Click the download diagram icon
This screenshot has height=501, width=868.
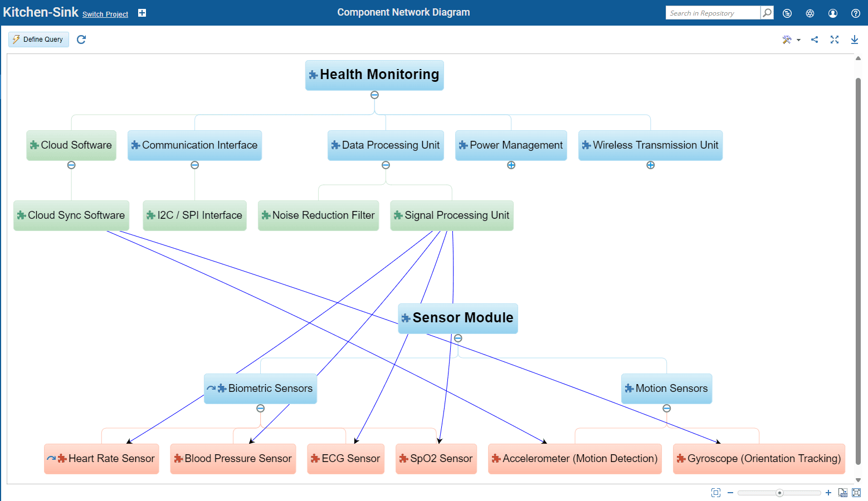point(854,40)
